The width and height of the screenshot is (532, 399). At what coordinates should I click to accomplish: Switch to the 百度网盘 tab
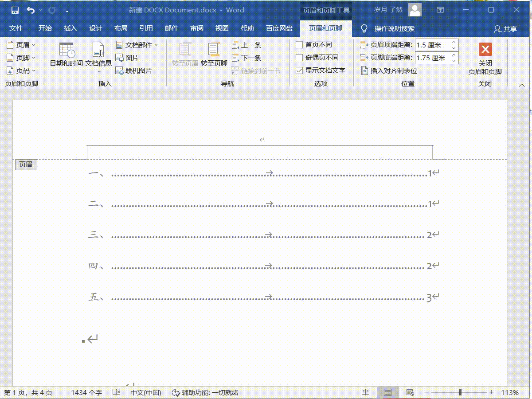[x=279, y=28]
